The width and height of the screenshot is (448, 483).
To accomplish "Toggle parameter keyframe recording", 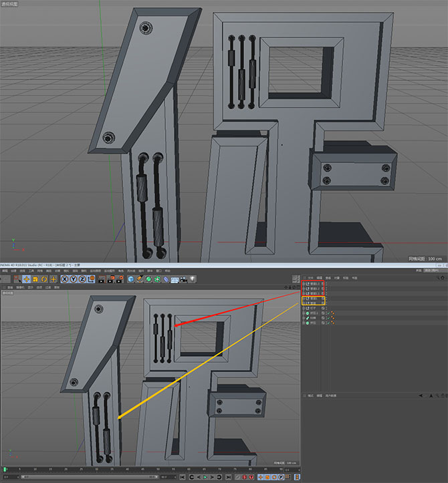I will (x=281, y=477).
